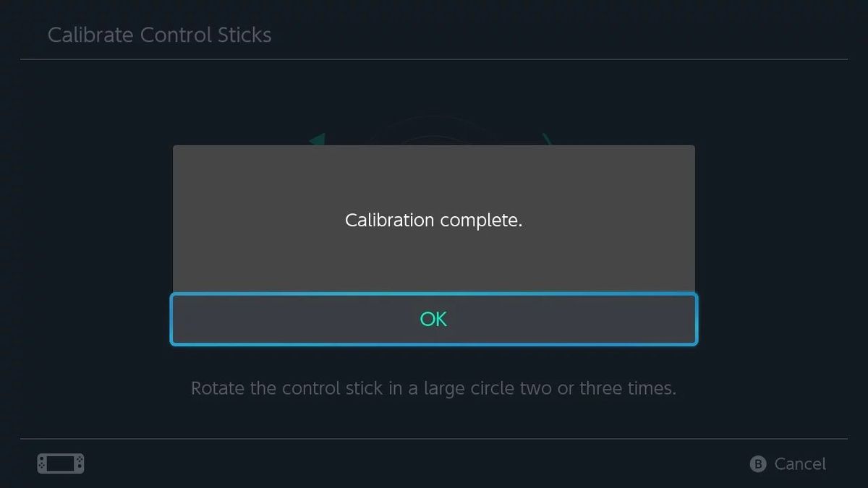Click the Calibrate Control Sticks title
Viewport: 868px width, 488px height.
pyautogui.click(x=160, y=34)
